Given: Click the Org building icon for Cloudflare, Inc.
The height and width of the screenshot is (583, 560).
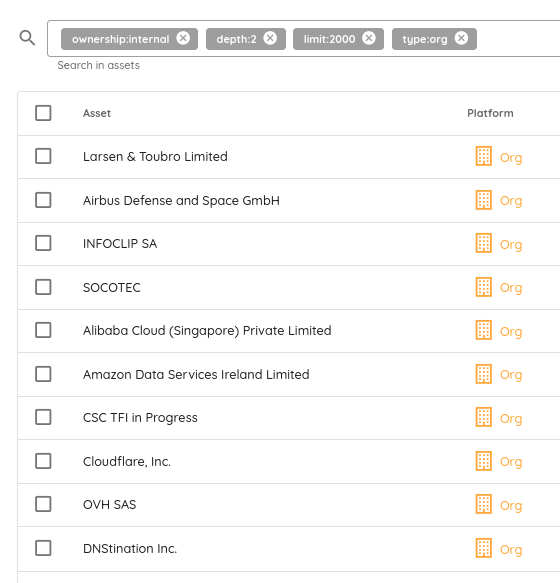Looking at the screenshot, I should pos(484,461).
